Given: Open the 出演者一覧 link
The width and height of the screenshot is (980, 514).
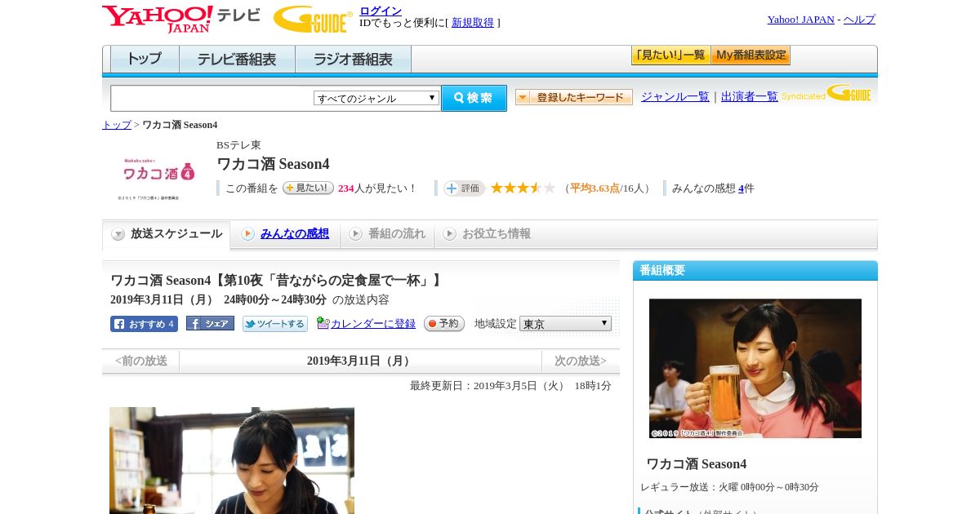Looking at the screenshot, I should coord(750,97).
